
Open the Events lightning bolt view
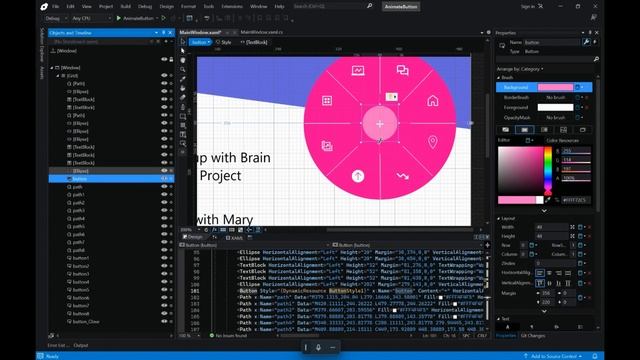[x=595, y=42]
